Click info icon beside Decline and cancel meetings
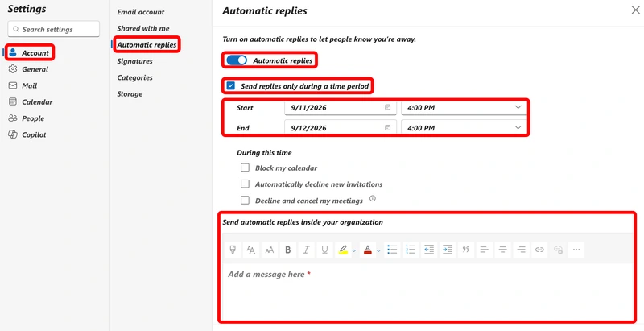 click(x=373, y=199)
